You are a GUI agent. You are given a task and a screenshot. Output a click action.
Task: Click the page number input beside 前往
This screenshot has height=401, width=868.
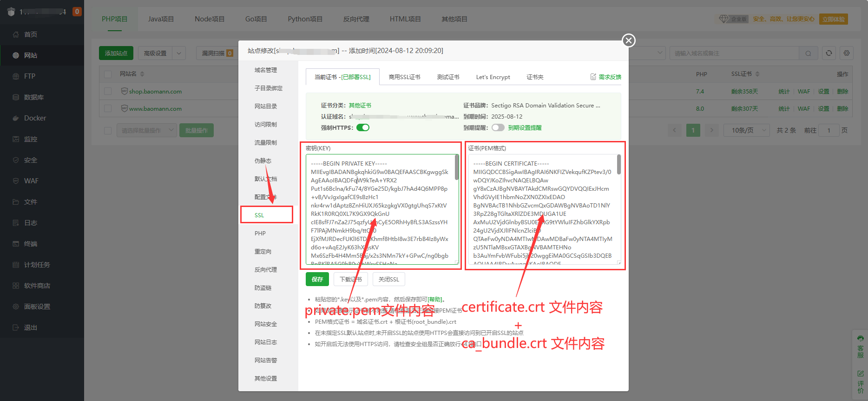(829, 130)
